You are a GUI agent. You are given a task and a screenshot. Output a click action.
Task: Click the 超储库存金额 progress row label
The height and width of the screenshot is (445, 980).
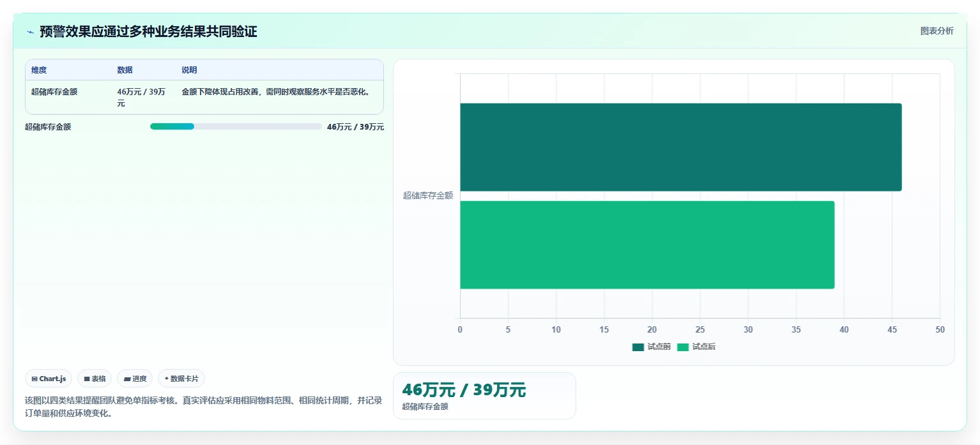48,127
